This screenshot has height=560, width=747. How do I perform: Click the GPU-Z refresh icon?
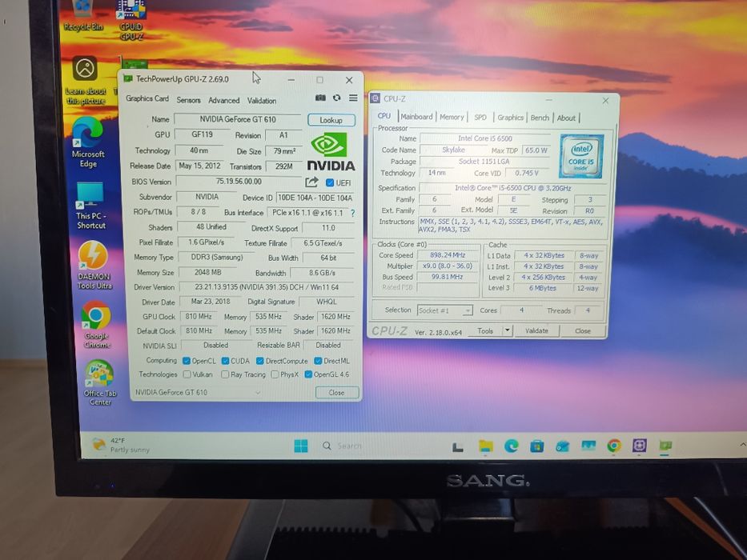pos(337,98)
